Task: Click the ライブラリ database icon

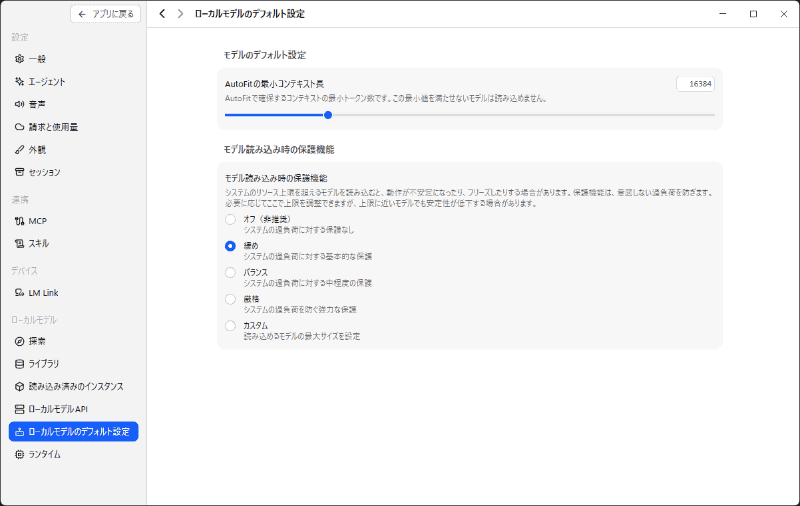Action: pos(19,364)
